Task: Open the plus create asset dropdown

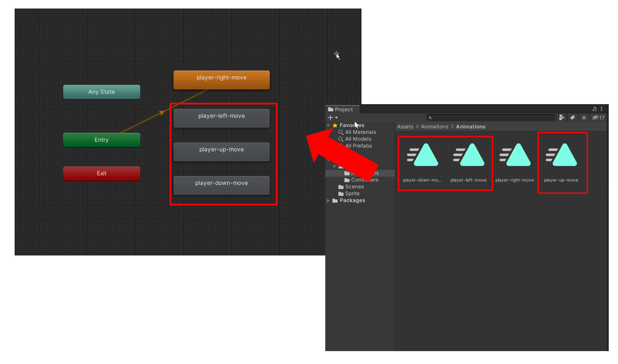Action: (x=332, y=118)
